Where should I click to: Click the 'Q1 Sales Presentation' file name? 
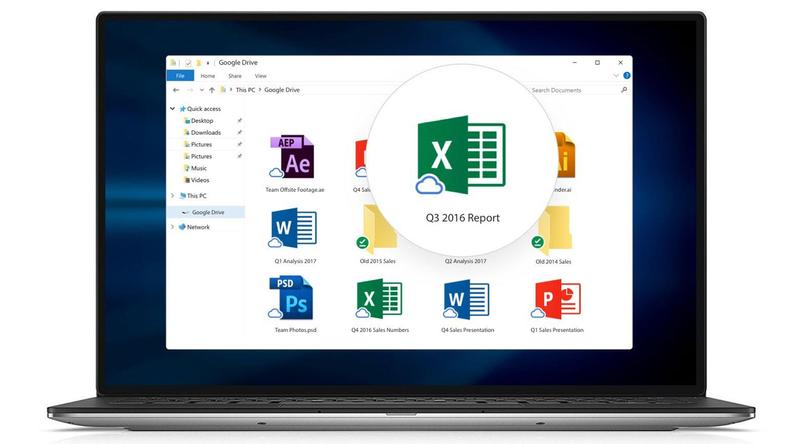click(x=557, y=330)
